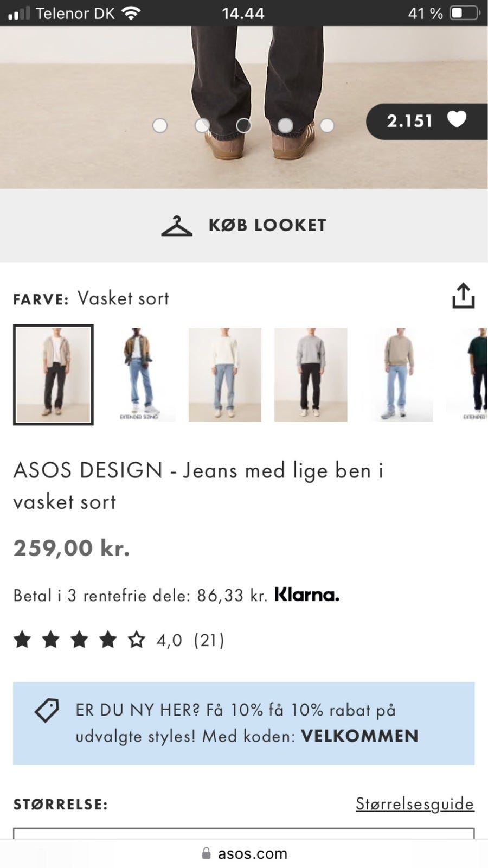Tap the heart favorite icon

[457, 119]
